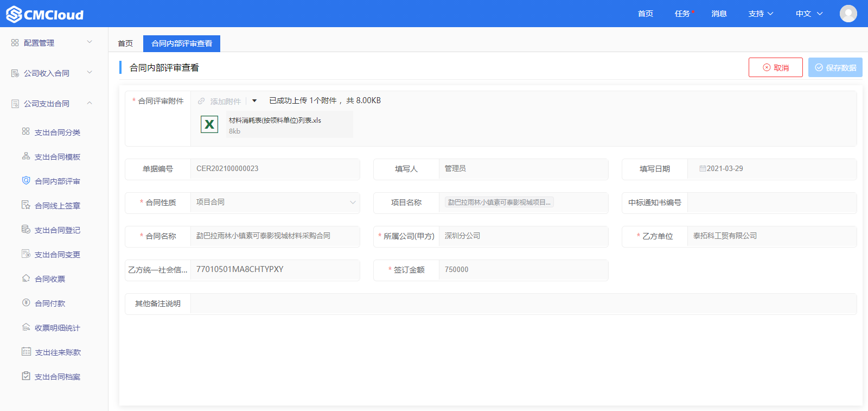Open 支出合同登记 sidebar link

58,230
